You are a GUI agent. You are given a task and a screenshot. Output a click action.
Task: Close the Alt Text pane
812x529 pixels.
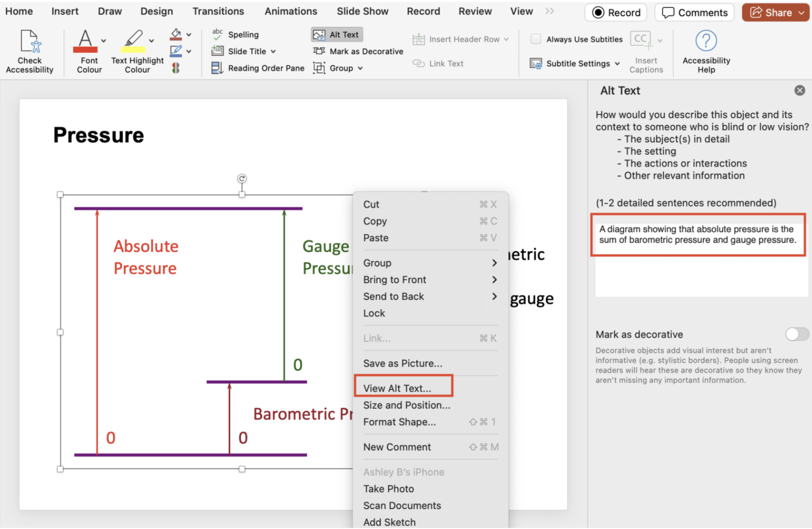(x=800, y=90)
